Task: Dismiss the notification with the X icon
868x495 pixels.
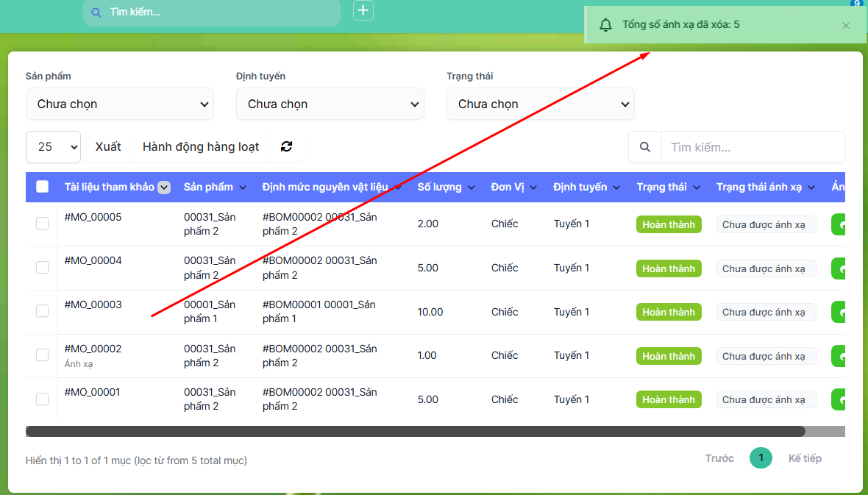Action: click(x=845, y=26)
